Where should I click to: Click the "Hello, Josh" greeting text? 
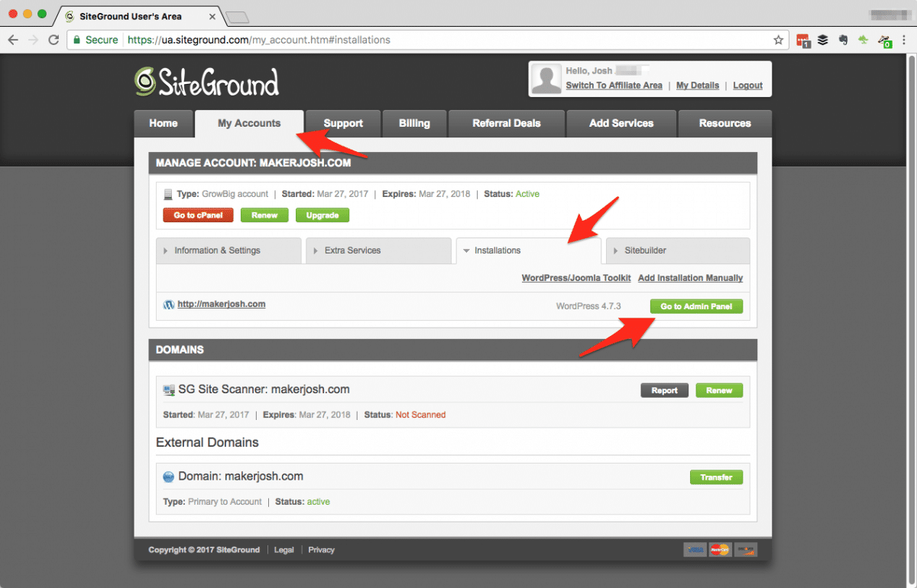tap(589, 71)
